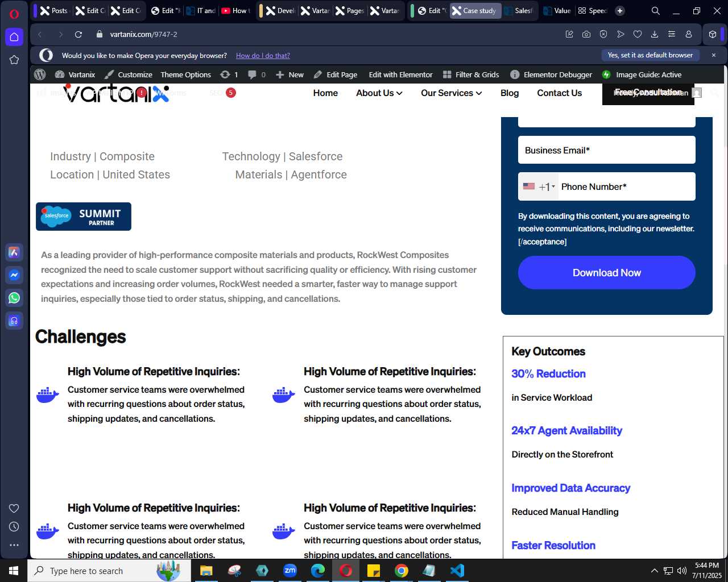Open Facebook Messenger in the sidebar
728x582 pixels.
14,275
